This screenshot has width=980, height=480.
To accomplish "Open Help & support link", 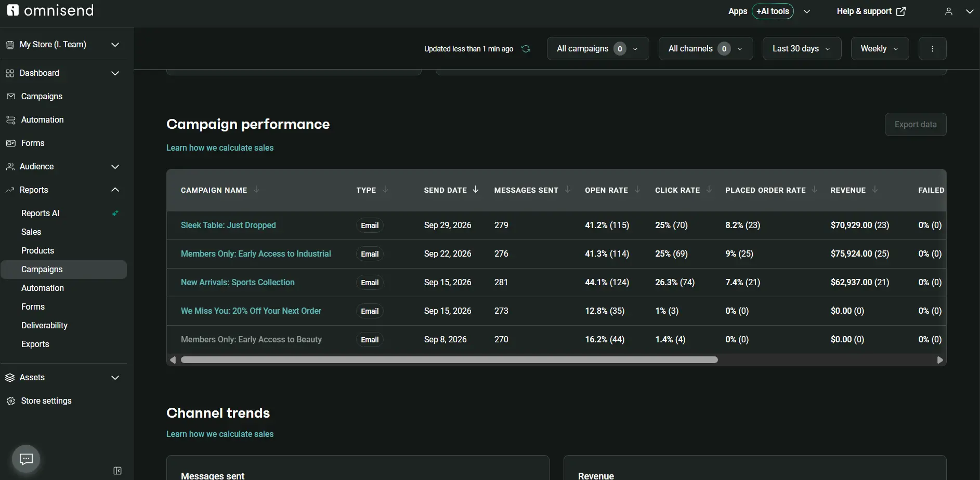I will click(871, 11).
